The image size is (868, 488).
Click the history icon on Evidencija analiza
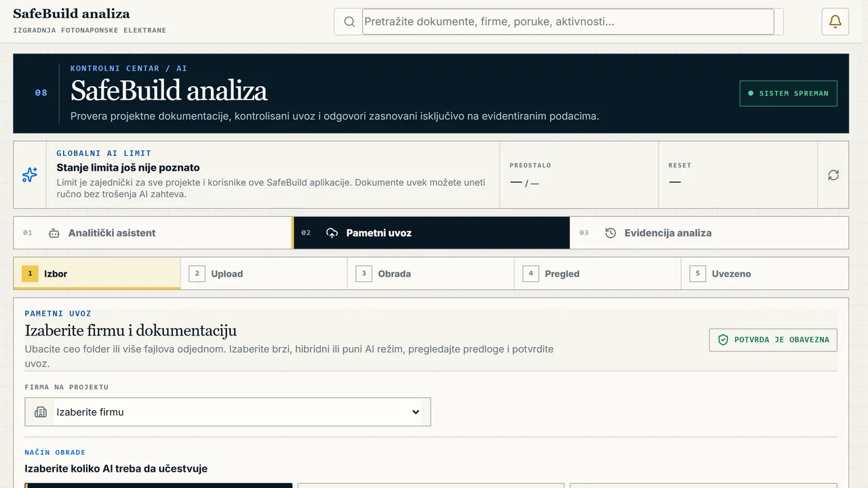click(x=610, y=233)
